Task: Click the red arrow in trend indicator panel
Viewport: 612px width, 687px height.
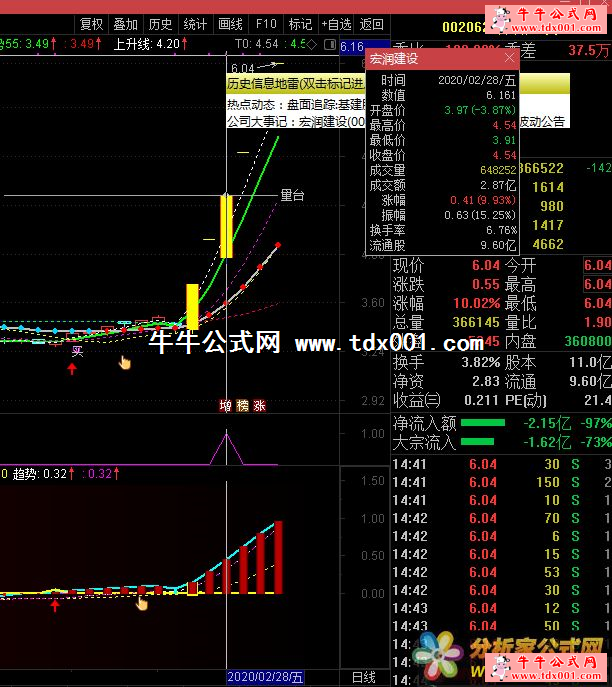Action: click(55, 604)
